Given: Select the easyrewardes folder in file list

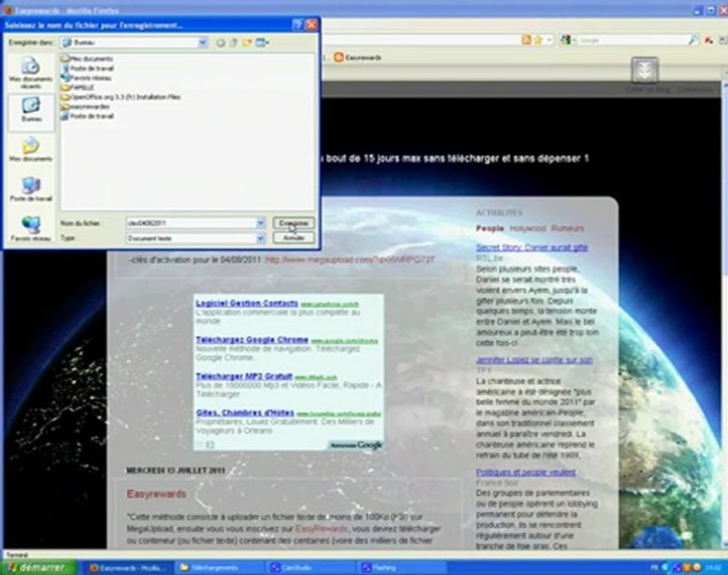Looking at the screenshot, I should 86,106.
